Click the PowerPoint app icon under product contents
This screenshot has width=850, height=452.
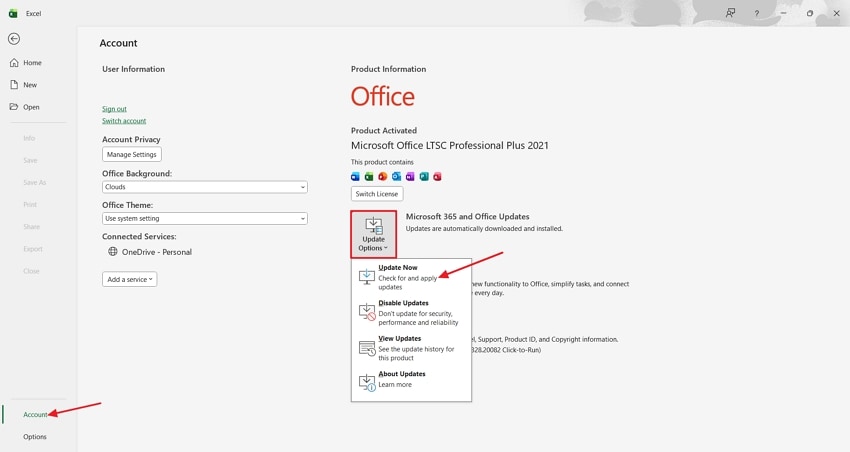[x=383, y=177]
